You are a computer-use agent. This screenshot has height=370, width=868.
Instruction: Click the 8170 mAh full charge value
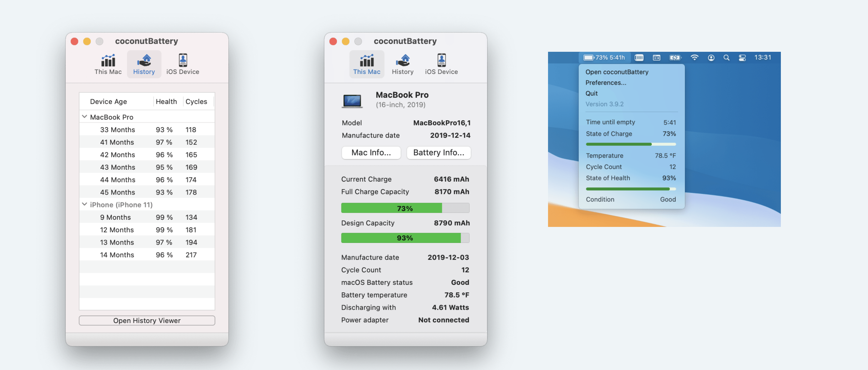pos(452,192)
